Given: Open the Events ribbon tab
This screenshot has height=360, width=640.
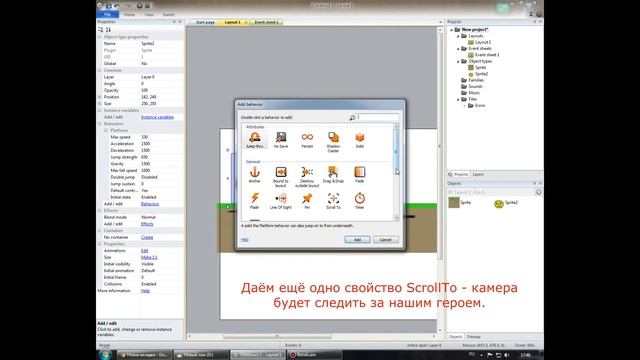Looking at the screenshot, I should point(169,15).
